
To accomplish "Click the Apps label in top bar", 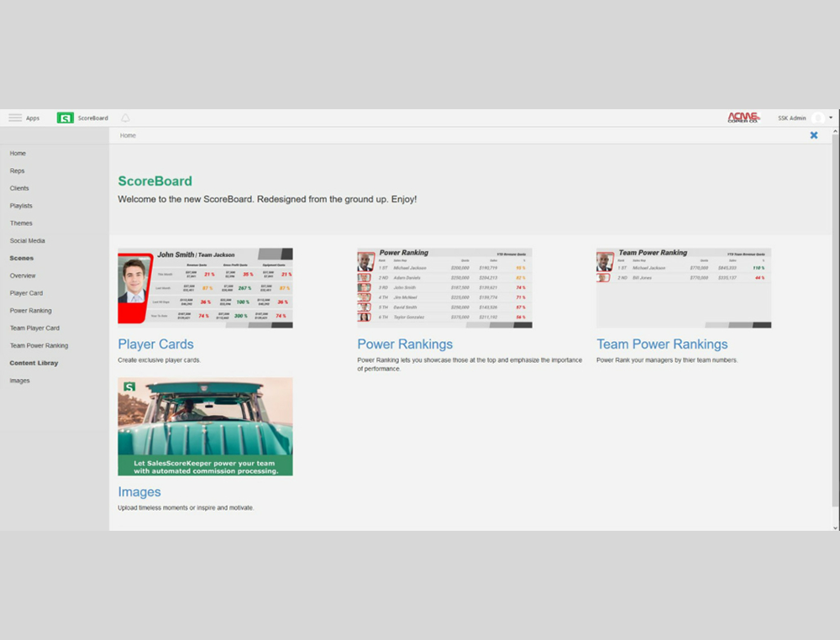I will [x=33, y=118].
